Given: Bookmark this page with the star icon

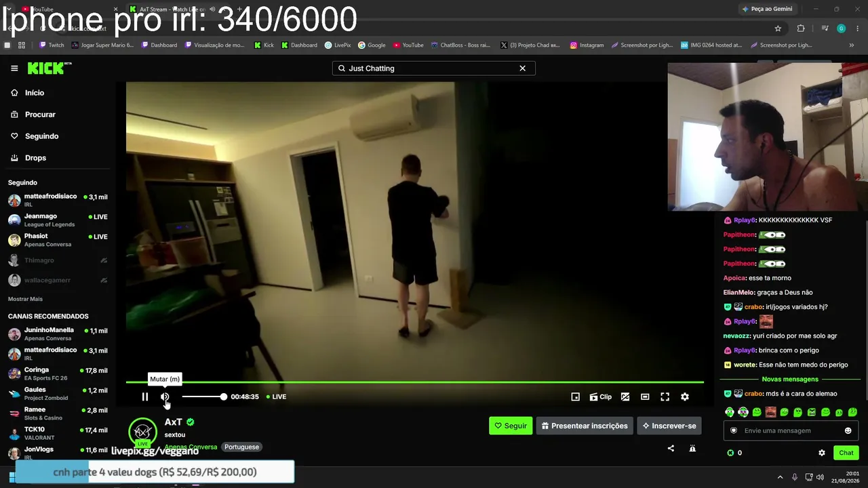Looking at the screenshot, I should click(778, 28).
